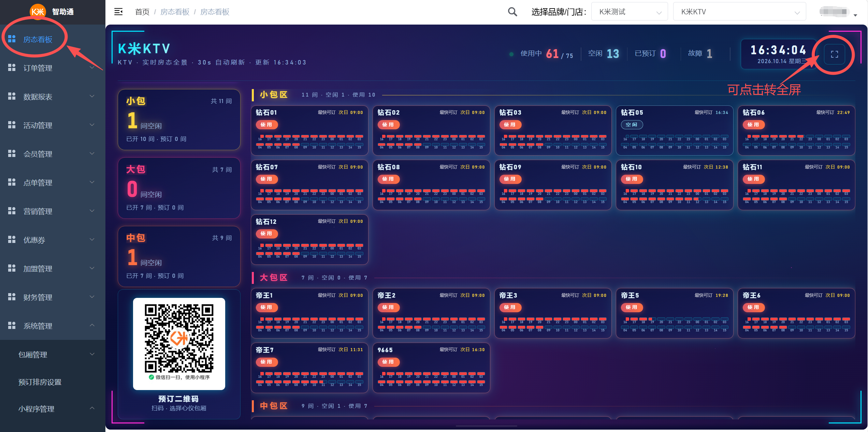Image resolution: width=868 pixels, height=432 pixels.
Task: Click the 钻石06 timeline bar
Action: (x=797, y=142)
